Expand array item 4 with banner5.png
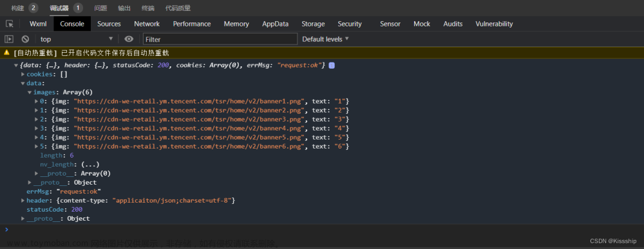This screenshot has height=249, width=644. 37,138
